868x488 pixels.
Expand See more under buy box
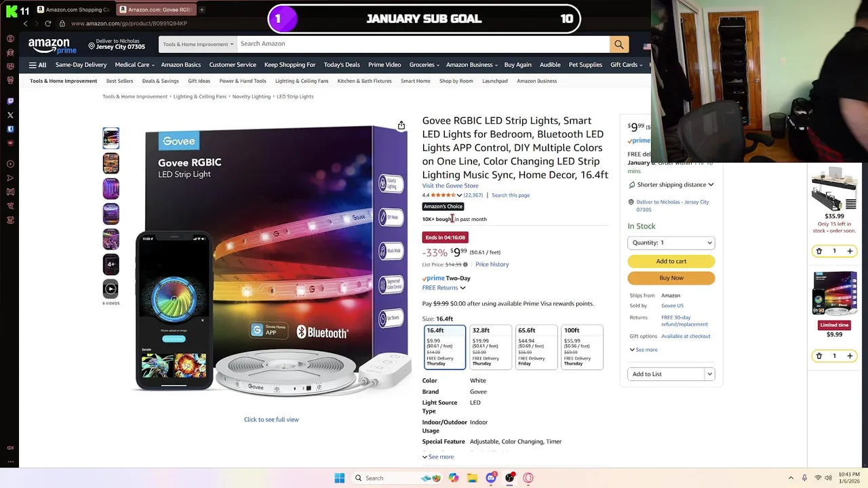[x=644, y=350]
